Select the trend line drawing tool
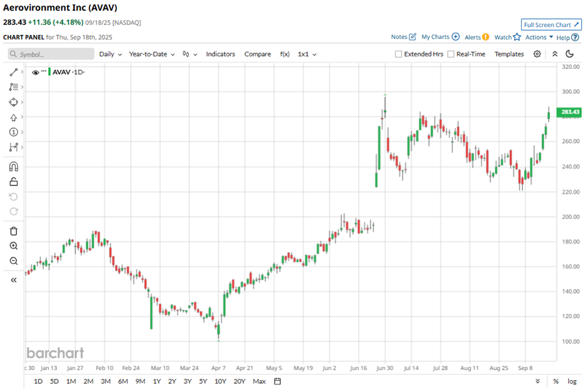Image resolution: width=588 pixels, height=392 pixels. [x=13, y=72]
